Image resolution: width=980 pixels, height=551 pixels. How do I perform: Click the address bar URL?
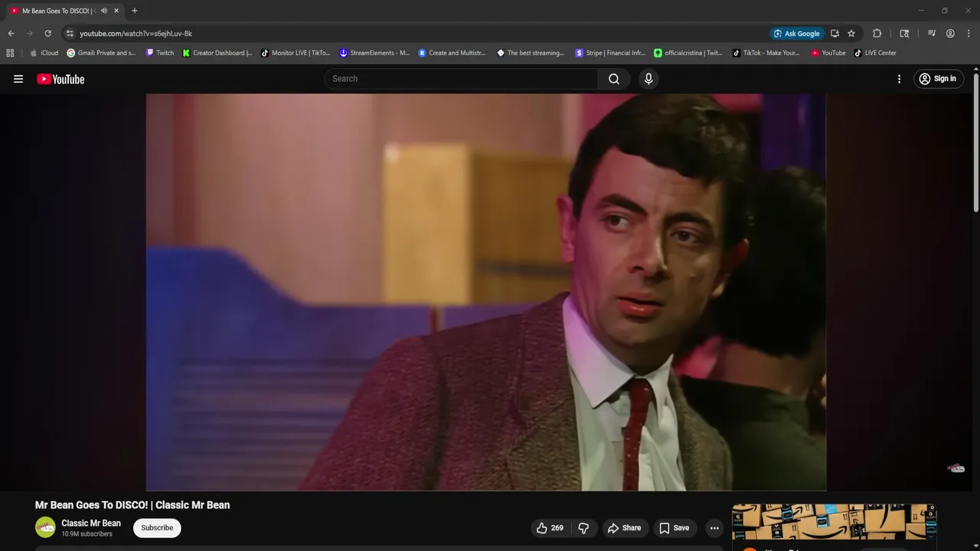click(x=136, y=34)
